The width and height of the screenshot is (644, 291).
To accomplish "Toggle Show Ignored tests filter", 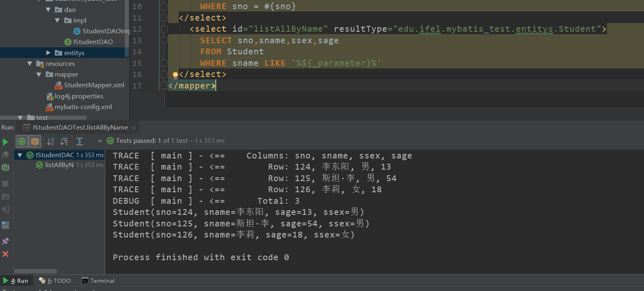I will (x=35, y=142).
